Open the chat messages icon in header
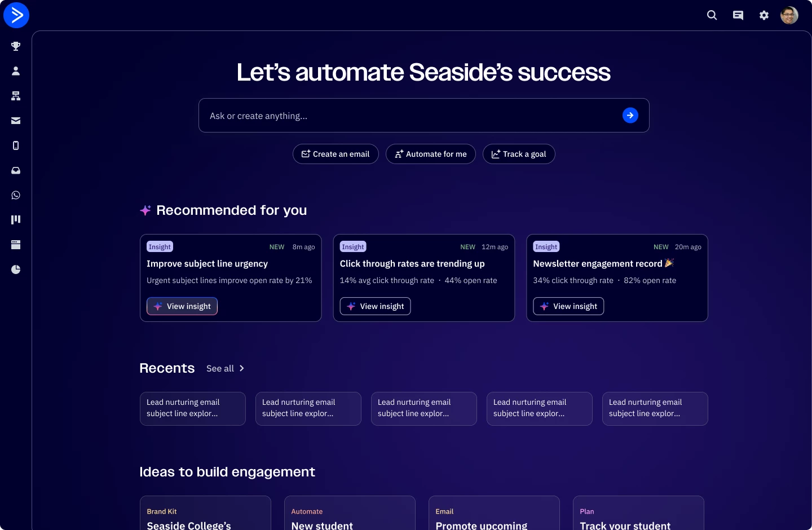Screen dimensions: 812x530 point(738,15)
